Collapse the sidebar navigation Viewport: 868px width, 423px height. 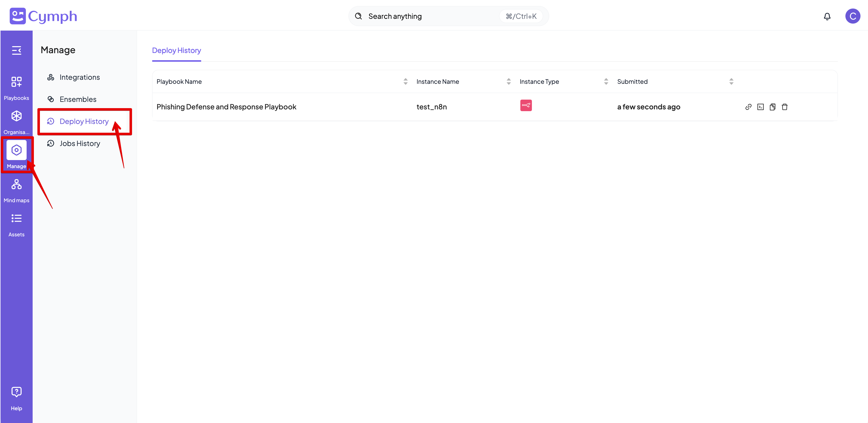16,50
